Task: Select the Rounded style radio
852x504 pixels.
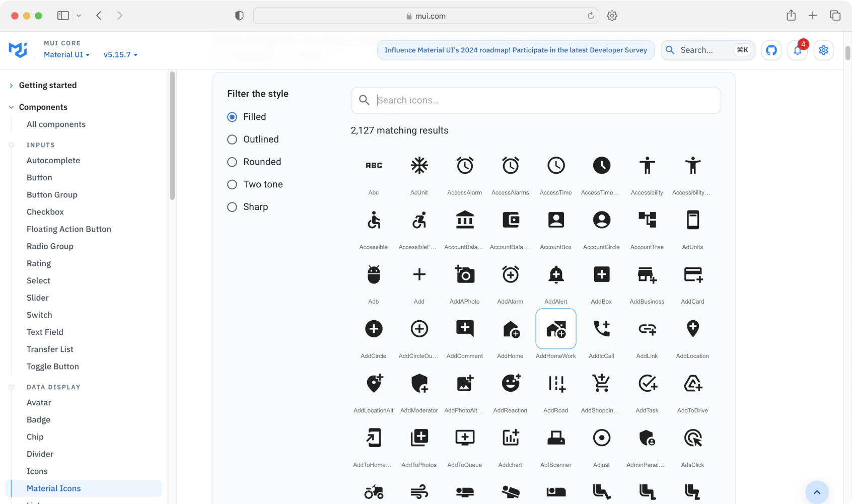Action: [232, 162]
